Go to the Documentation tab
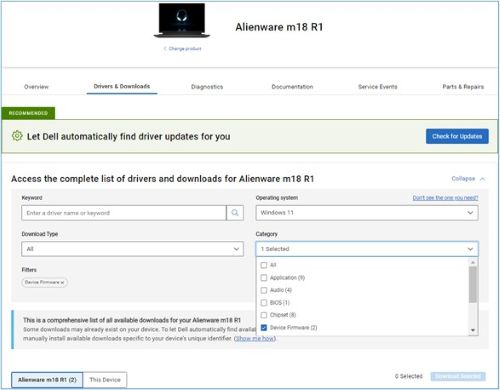This screenshot has width=500, height=390. tap(292, 87)
